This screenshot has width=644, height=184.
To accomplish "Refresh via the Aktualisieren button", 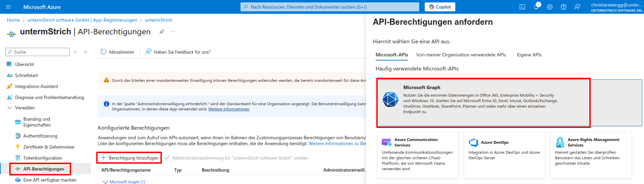I will (x=117, y=52).
